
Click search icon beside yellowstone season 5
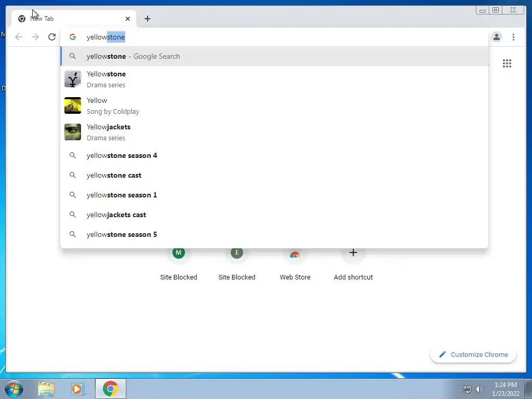[73, 234]
